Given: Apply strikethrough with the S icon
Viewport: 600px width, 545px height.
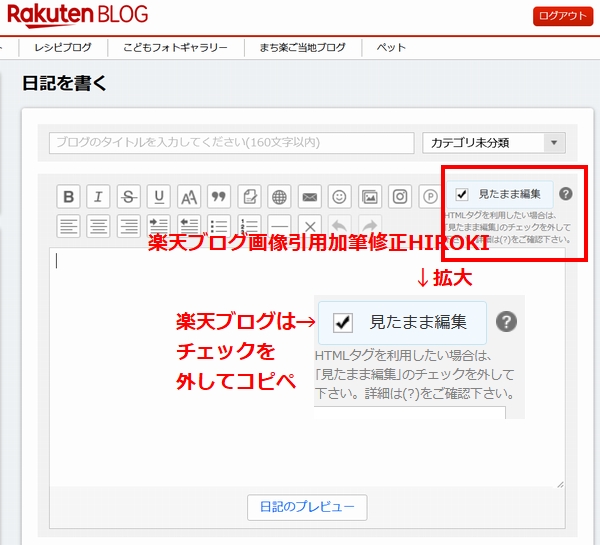Looking at the screenshot, I should pos(129,197).
